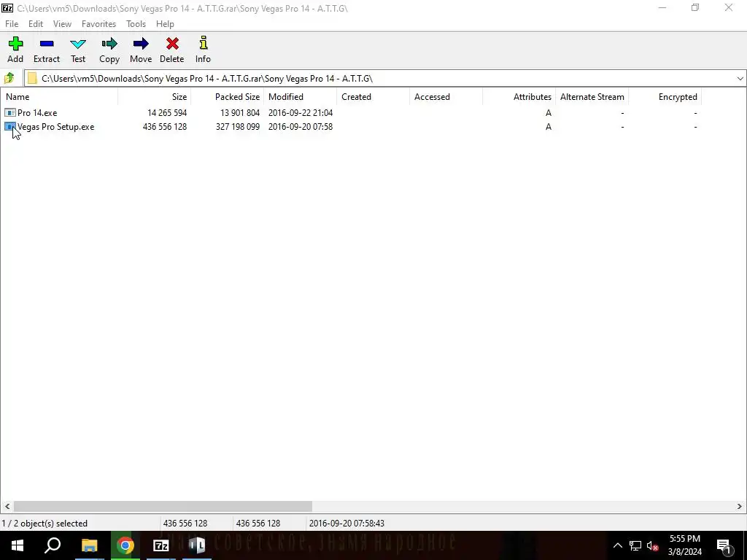Click the muted volume tray icon

653,545
